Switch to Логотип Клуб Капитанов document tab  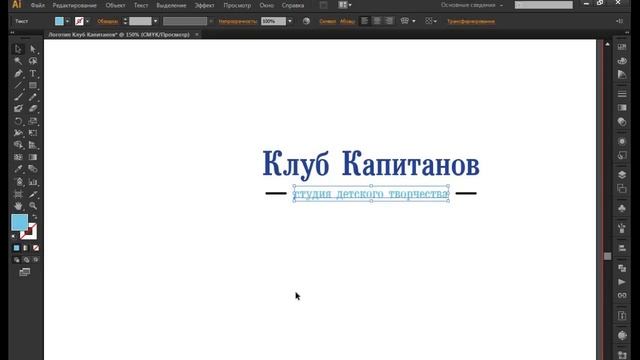[119, 35]
